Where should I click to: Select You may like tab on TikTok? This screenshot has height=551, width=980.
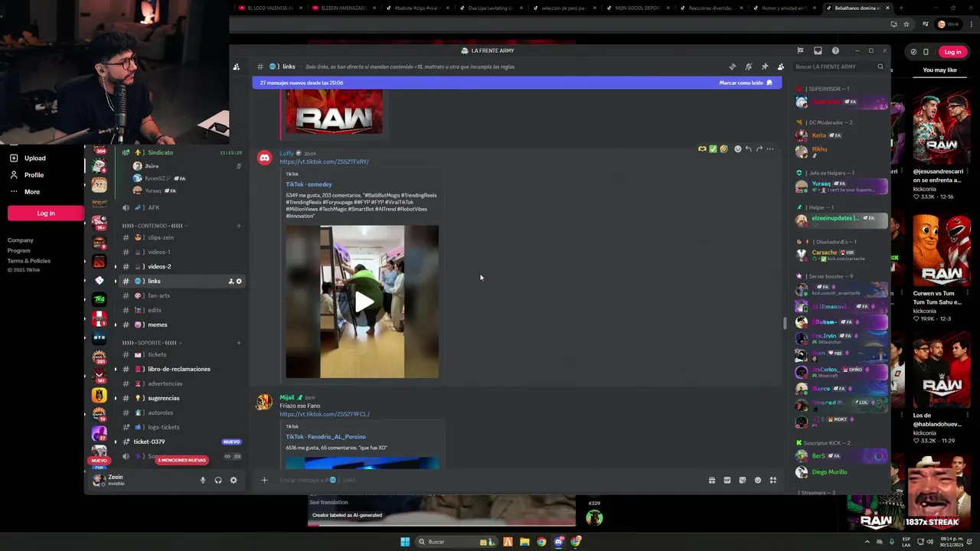(939, 70)
